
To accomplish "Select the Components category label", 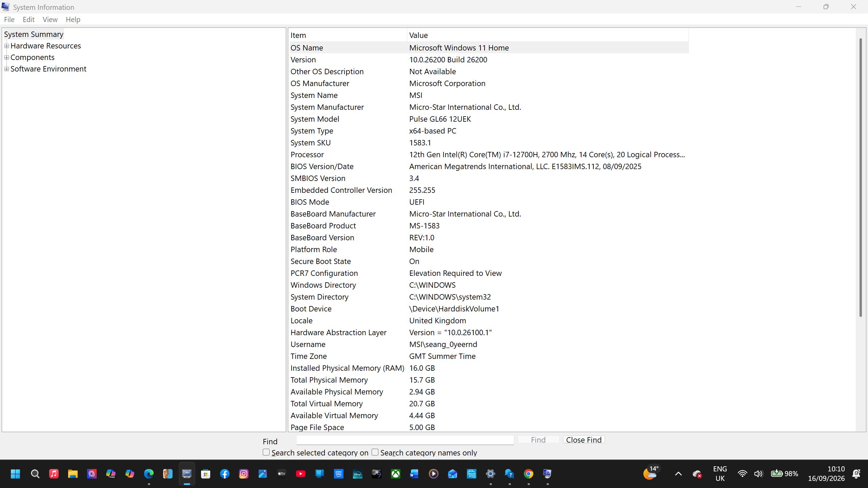I will tap(33, 57).
